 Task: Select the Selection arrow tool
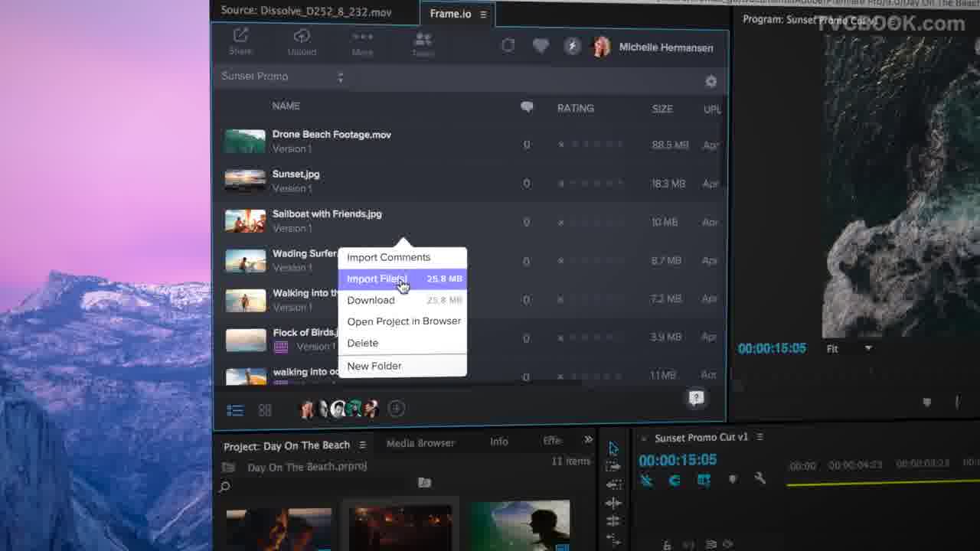pyautogui.click(x=613, y=448)
